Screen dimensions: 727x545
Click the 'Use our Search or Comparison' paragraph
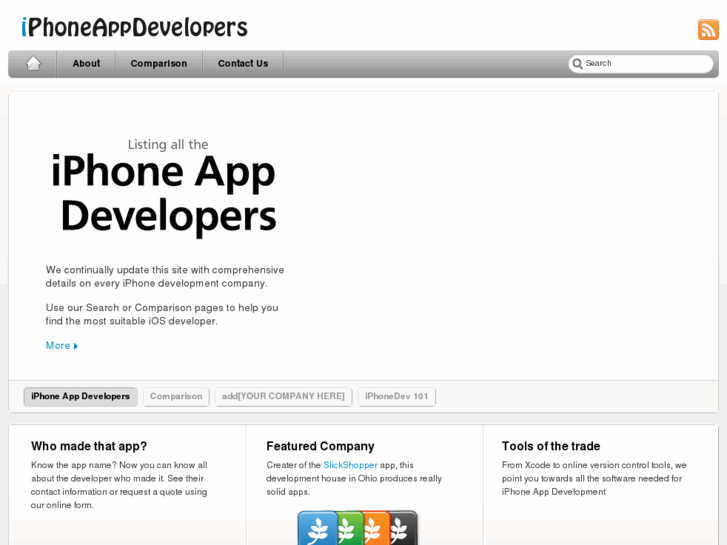tap(162, 314)
